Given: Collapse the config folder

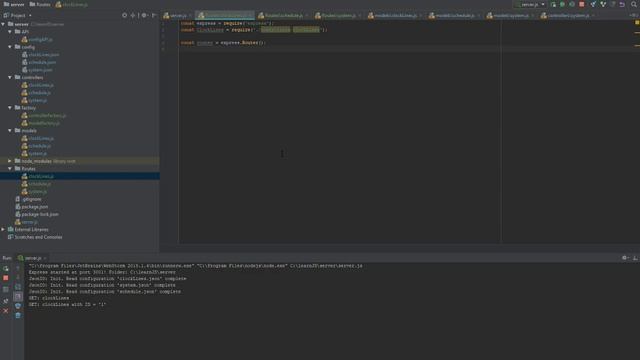Looking at the screenshot, I should point(10,47).
